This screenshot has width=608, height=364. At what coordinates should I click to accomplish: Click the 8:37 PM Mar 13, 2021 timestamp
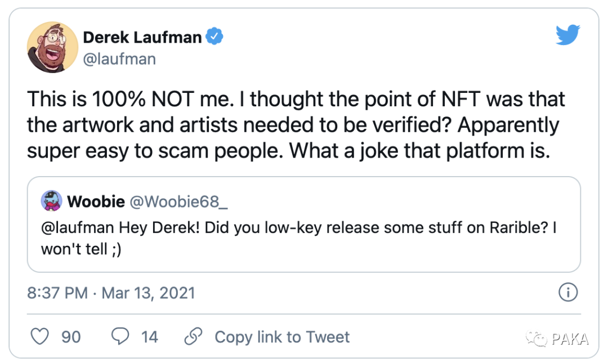click(111, 293)
